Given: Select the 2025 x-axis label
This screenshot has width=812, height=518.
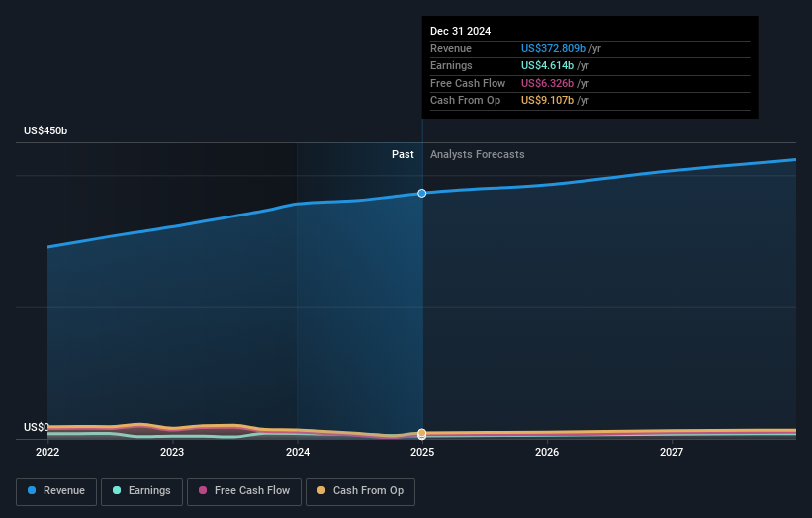Looking at the screenshot, I should click(x=422, y=452).
